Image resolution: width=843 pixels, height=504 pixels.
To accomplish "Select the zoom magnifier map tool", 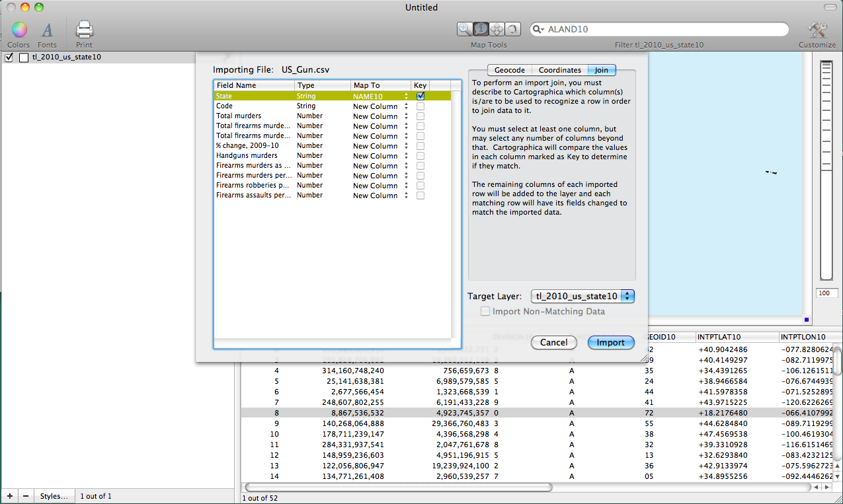I will tap(465, 29).
